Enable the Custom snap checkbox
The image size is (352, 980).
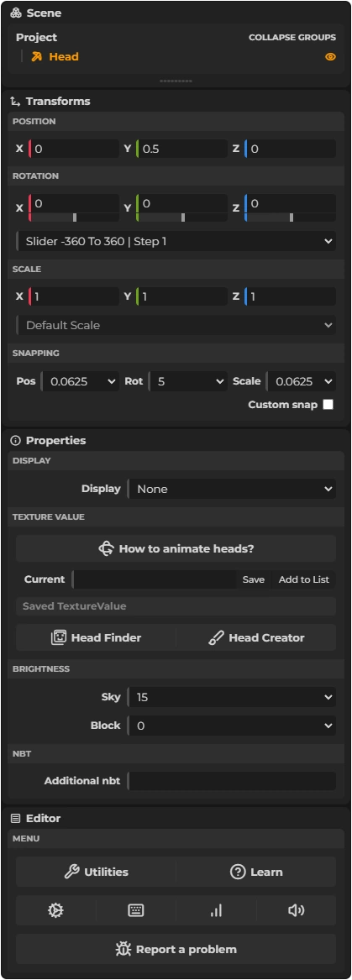(x=328, y=405)
